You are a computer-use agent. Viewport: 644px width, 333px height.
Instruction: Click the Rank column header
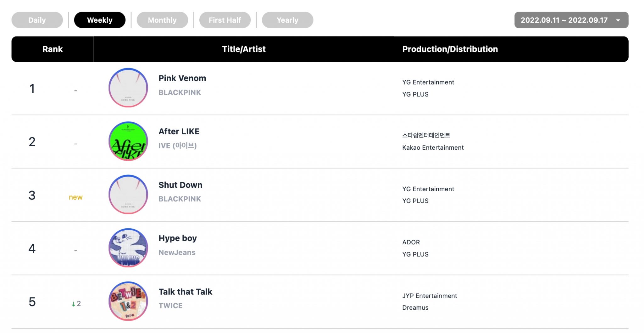pyautogui.click(x=53, y=49)
